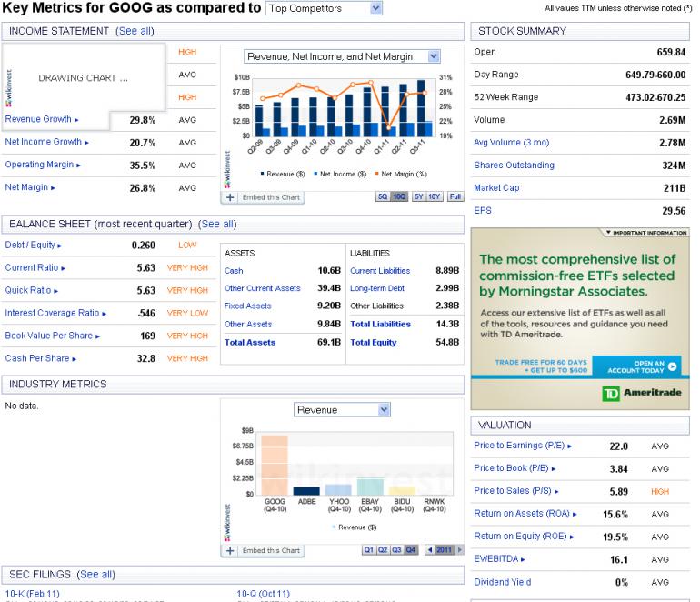This screenshot has height=602, width=700.
Task: Click the TD Ameritrade logo in the ad
Action: tap(642, 393)
